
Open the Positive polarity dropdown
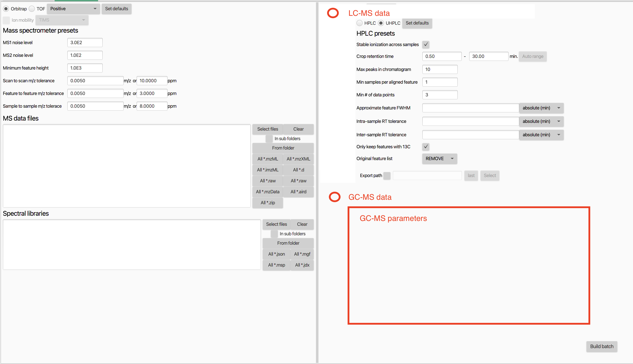pos(73,8)
